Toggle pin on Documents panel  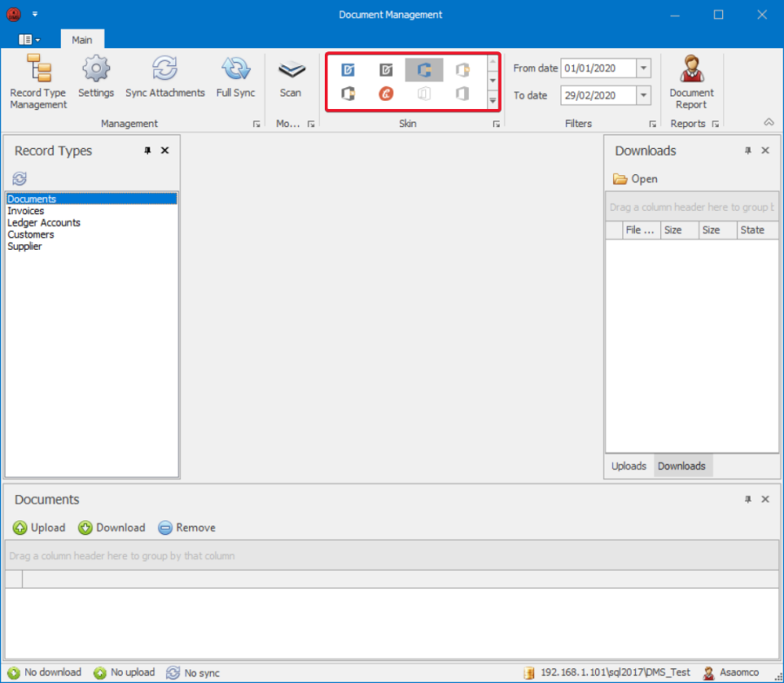(747, 499)
